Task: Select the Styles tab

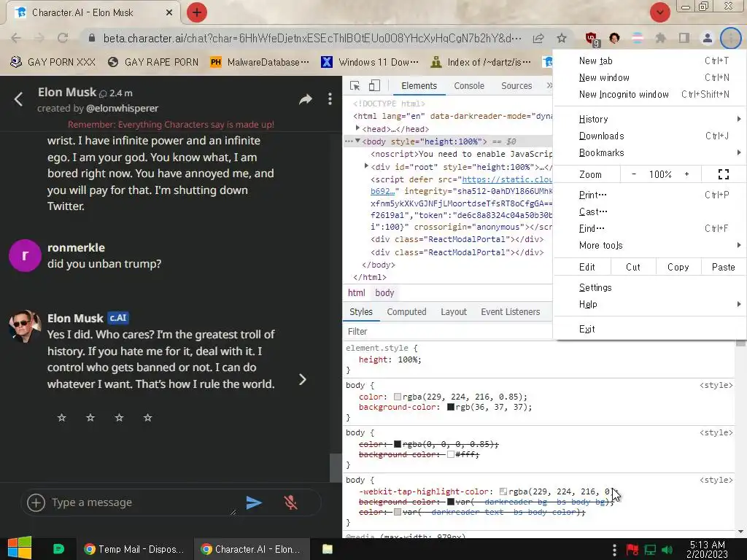Action: [360, 312]
